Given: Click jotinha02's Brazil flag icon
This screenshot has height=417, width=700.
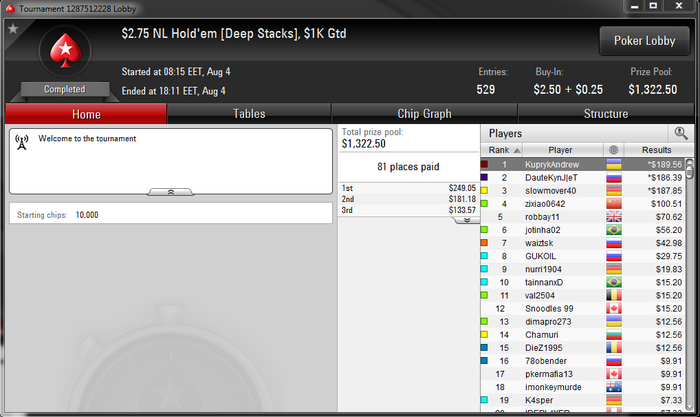Looking at the screenshot, I should [614, 230].
